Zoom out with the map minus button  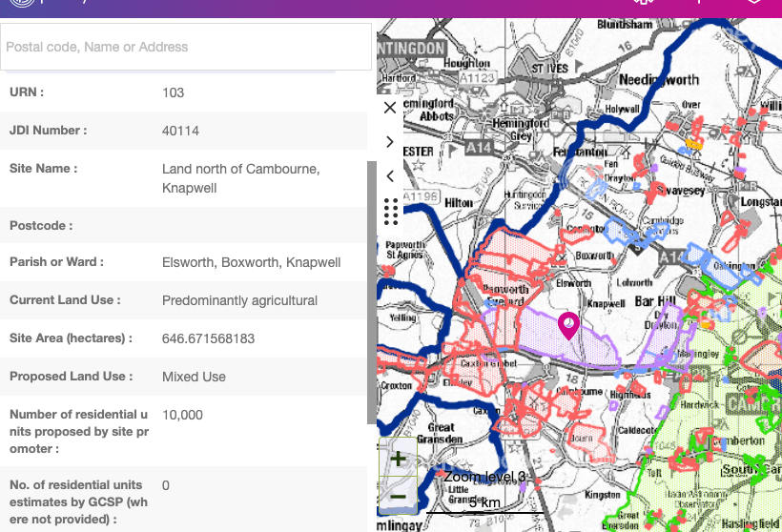click(x=399, y=496)
